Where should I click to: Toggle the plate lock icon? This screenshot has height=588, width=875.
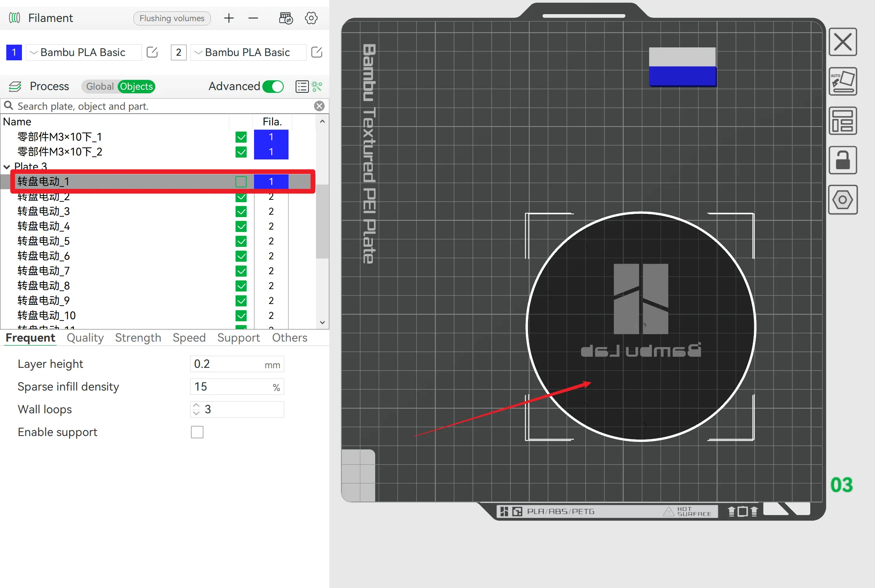[843, 160]
